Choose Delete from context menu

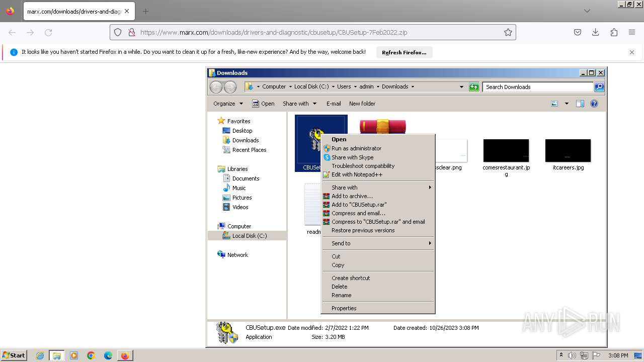[378, 287]
